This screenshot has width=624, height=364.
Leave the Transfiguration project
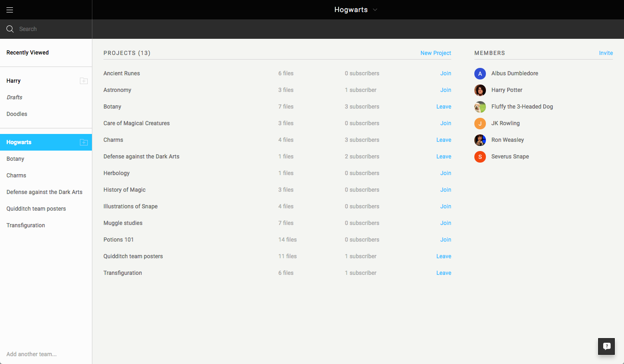(444, 273)
